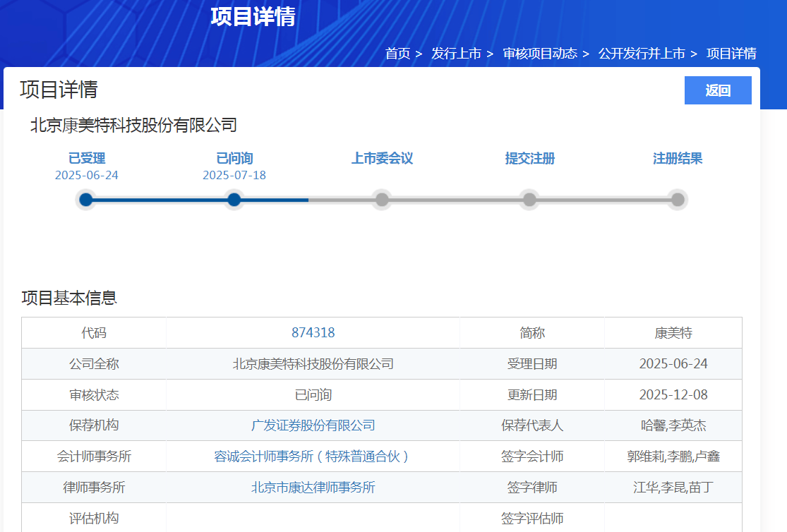Image resolution: width=787 pixels, height=532 pixels.
Task: Open 审核项目动态 breadcrumb link
Action: (x=540, y=54)
